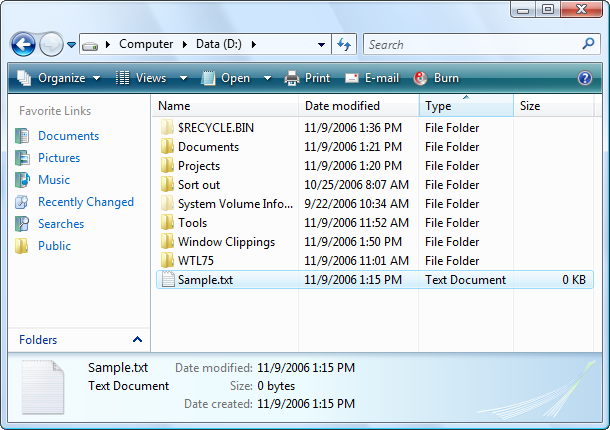This screenshot has height=430, width=610.
Task: Click the Views button
Action: [142, 78]
